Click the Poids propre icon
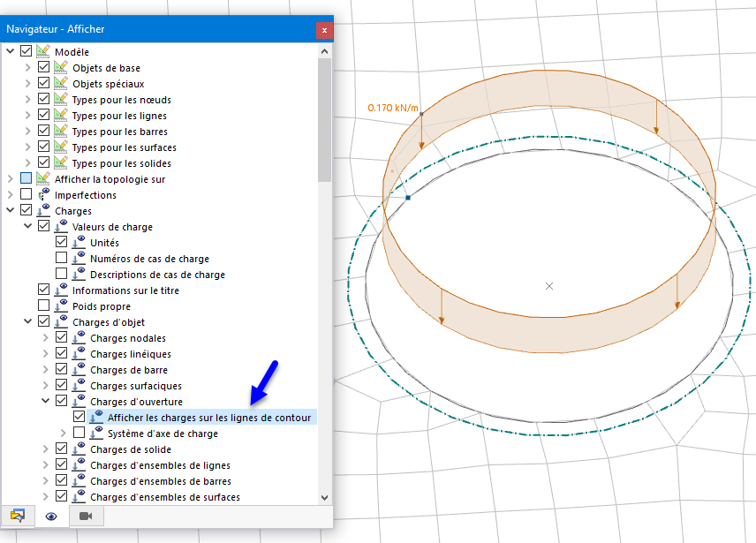756x543 pixels. coord(61,305)
